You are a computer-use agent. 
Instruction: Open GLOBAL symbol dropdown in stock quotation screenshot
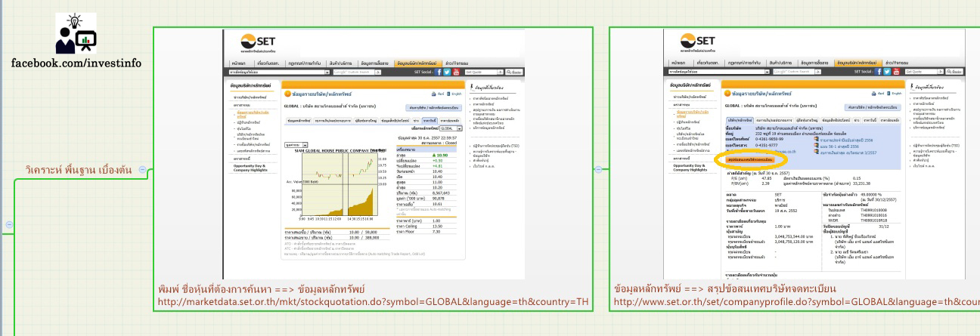(451, 129)
